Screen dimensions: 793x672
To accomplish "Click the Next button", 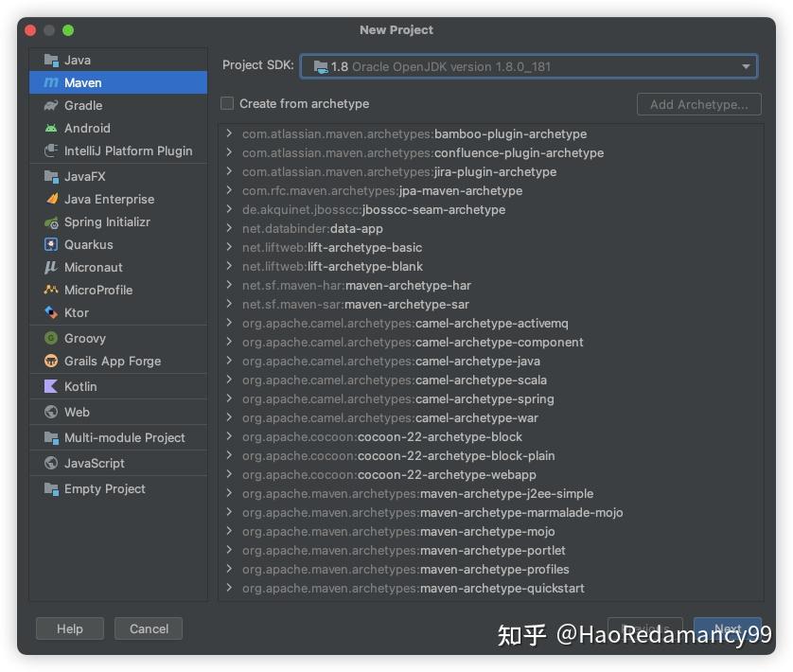I will click(728, 628).
